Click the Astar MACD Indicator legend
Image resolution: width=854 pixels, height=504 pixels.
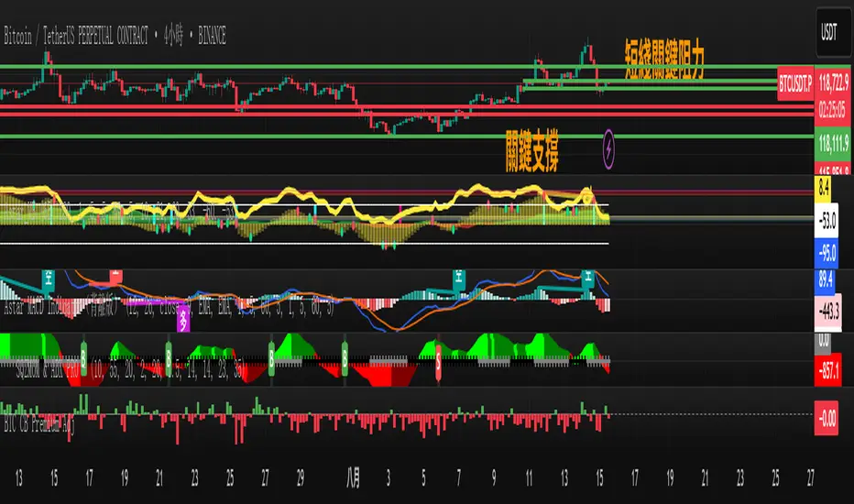170,307
